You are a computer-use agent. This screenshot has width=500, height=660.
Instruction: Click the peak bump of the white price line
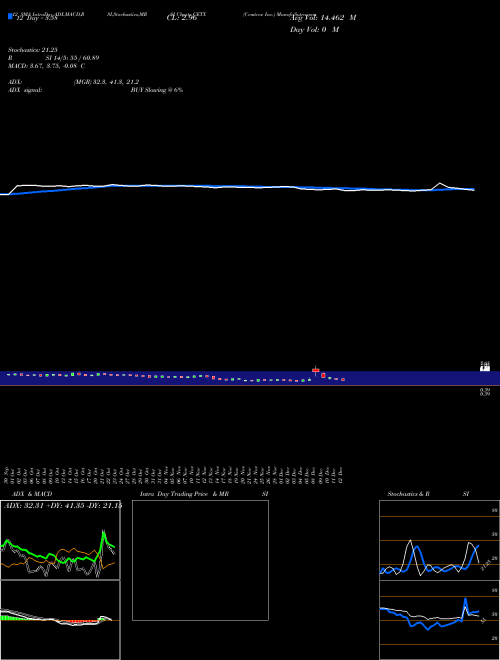440,184
